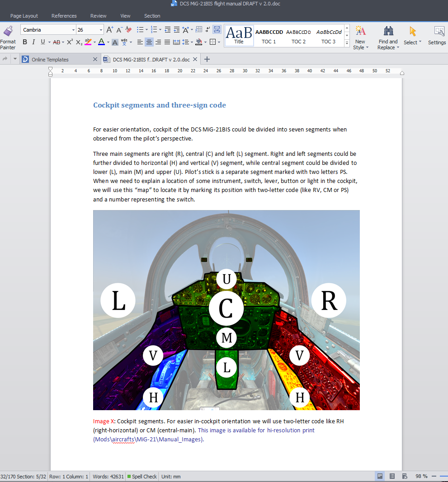The height and width of the screenshot is (482, 448).
Task: Open the References ribbon tab
Action: point(64,16)
